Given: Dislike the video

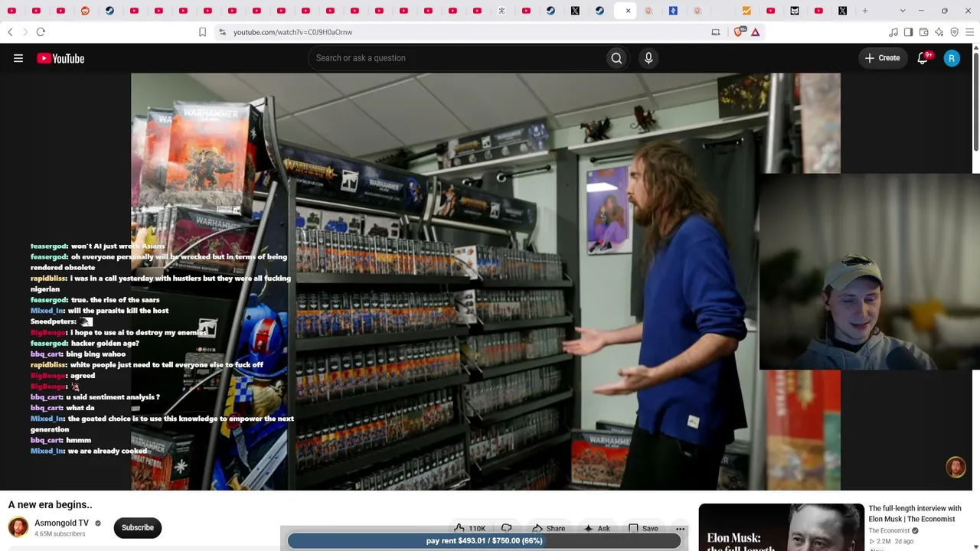Looking at the screenshot, I should [506, 528].
